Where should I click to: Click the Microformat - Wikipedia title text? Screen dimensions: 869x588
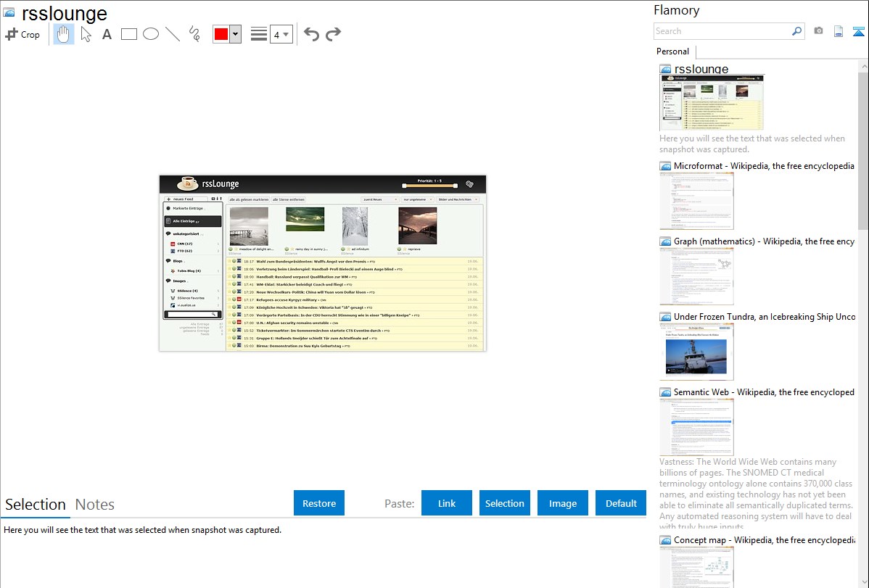764,166
